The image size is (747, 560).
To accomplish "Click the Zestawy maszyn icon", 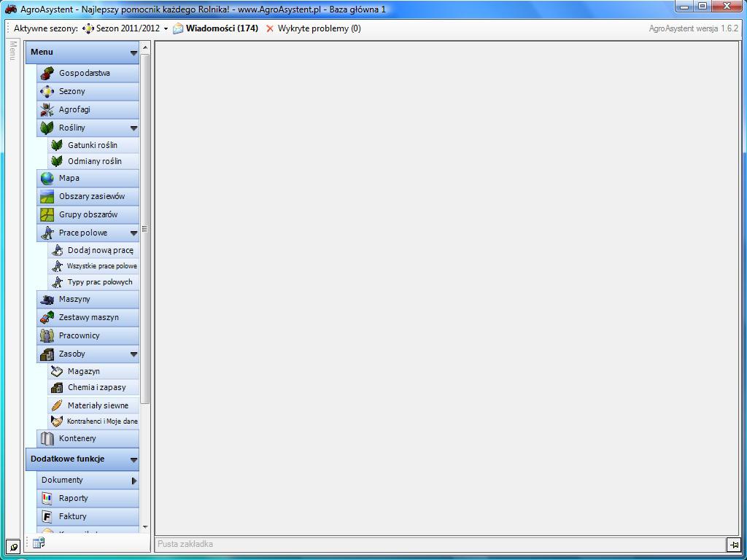I will 47,317.
